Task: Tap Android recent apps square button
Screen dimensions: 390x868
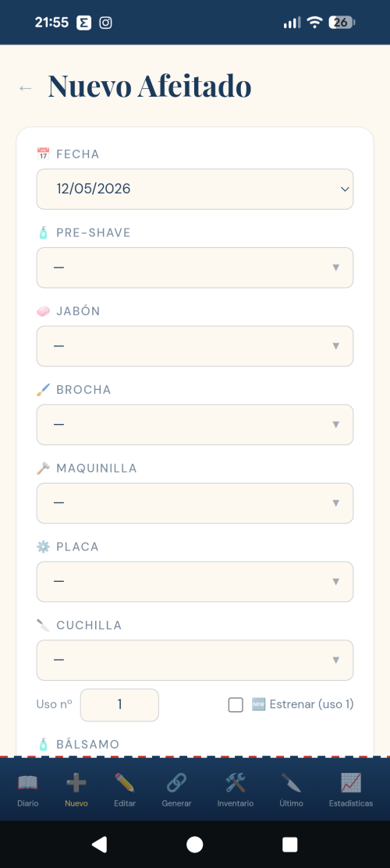Action: click(289, 844)
